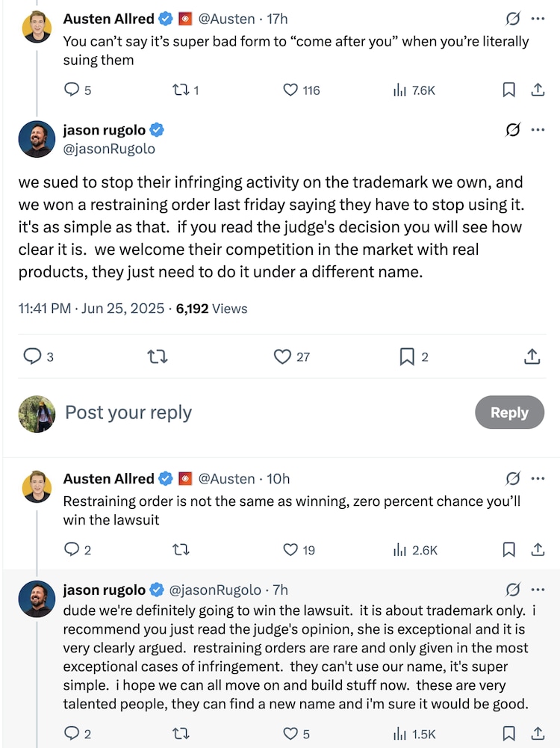Screen dimensions: 560x748
Task: Open the 11:41 PM Jun 25, 2025 timestamp
Action: [91, 308]
